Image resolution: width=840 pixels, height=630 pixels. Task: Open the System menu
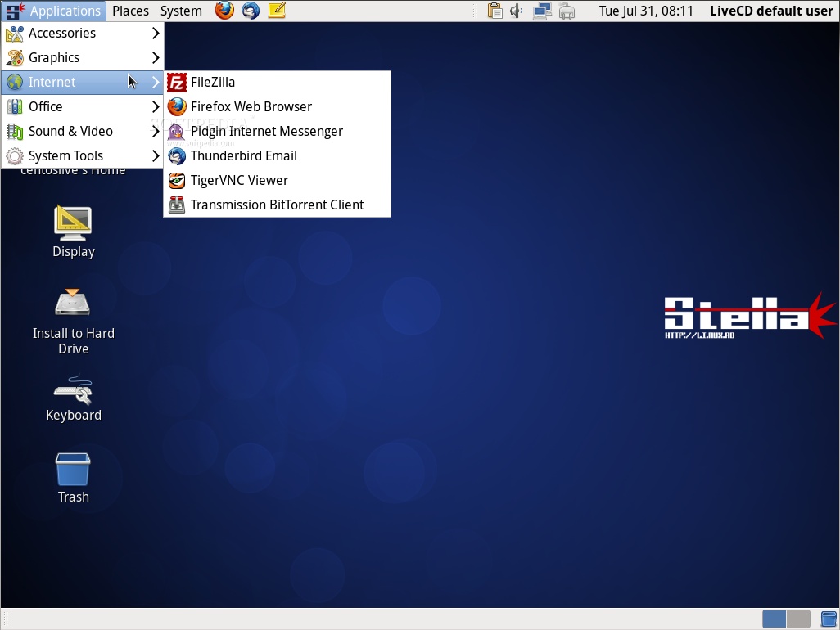coord(181,11)
